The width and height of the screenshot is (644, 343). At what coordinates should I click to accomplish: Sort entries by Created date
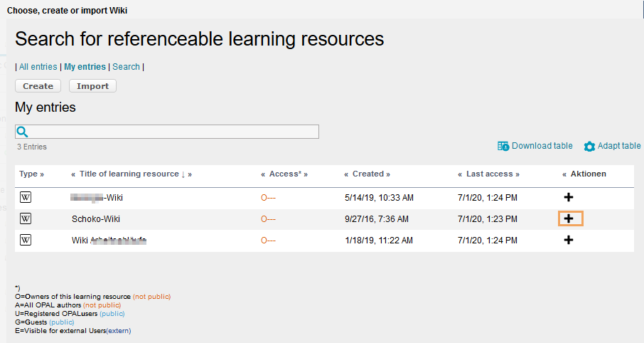[367, 174]
